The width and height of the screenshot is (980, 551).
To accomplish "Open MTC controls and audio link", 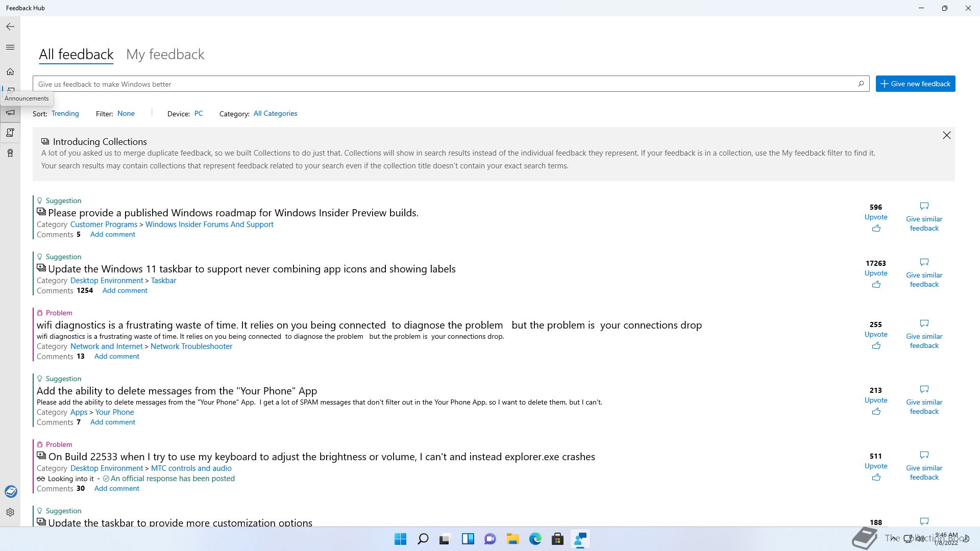I will click(x=191, y=468).
